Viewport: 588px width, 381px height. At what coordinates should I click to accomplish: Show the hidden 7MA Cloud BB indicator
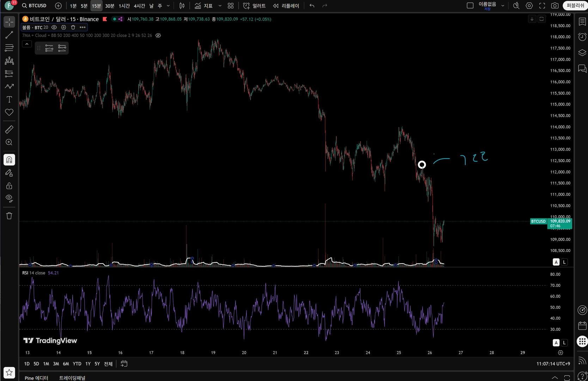pos(158,35)
